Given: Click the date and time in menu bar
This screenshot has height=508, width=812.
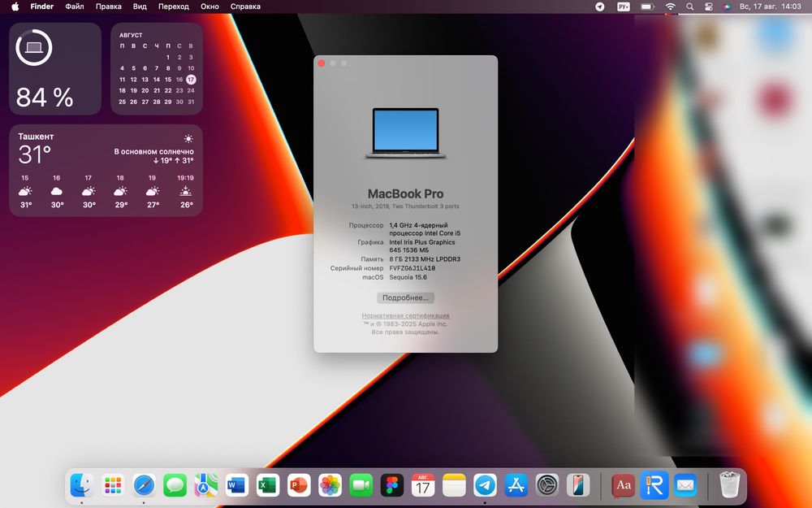Looking at the screenshot, I should point(770,7).
